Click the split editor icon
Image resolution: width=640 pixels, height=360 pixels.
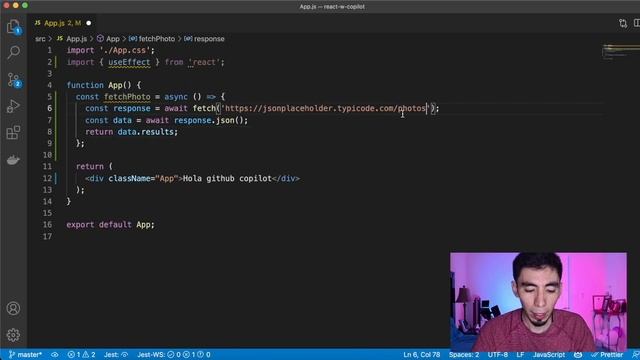click(636, 23)
